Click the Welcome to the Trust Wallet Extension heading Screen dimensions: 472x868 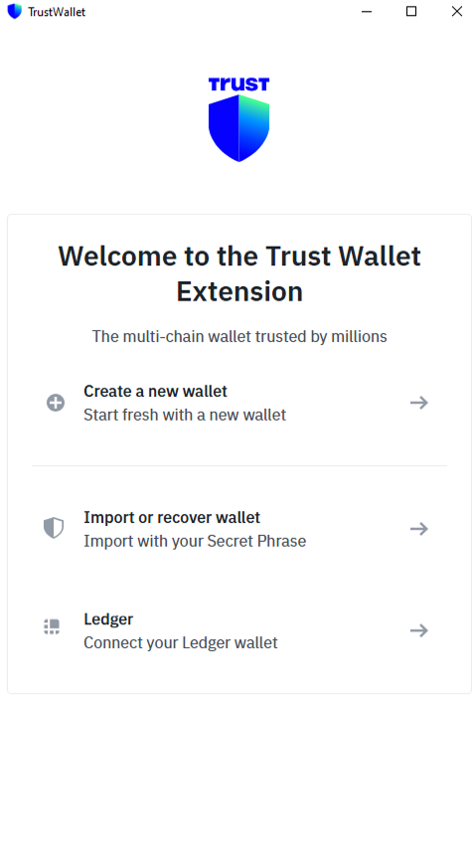click(239, 273)
